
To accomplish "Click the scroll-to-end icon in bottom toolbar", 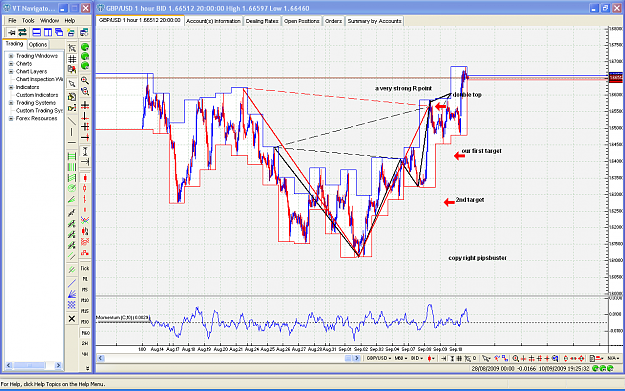I will coord(444,358).
